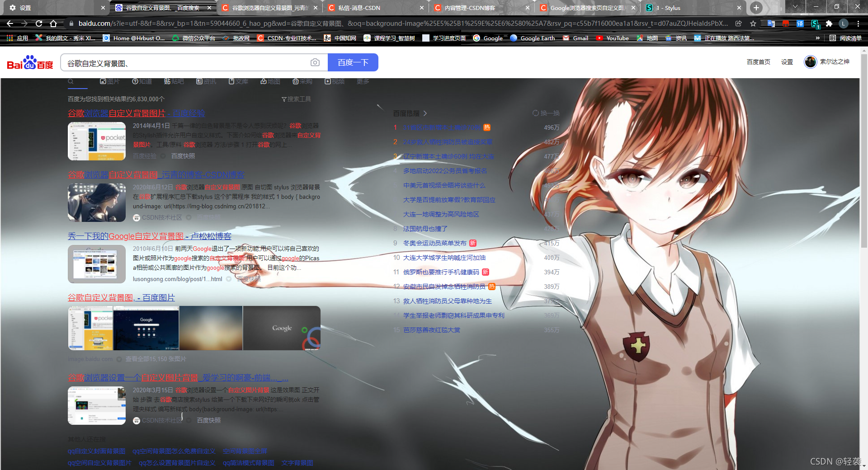This screenshot has height=470, width=868.
Task: Open the 阅读清单 reading list
Action: 846,38
